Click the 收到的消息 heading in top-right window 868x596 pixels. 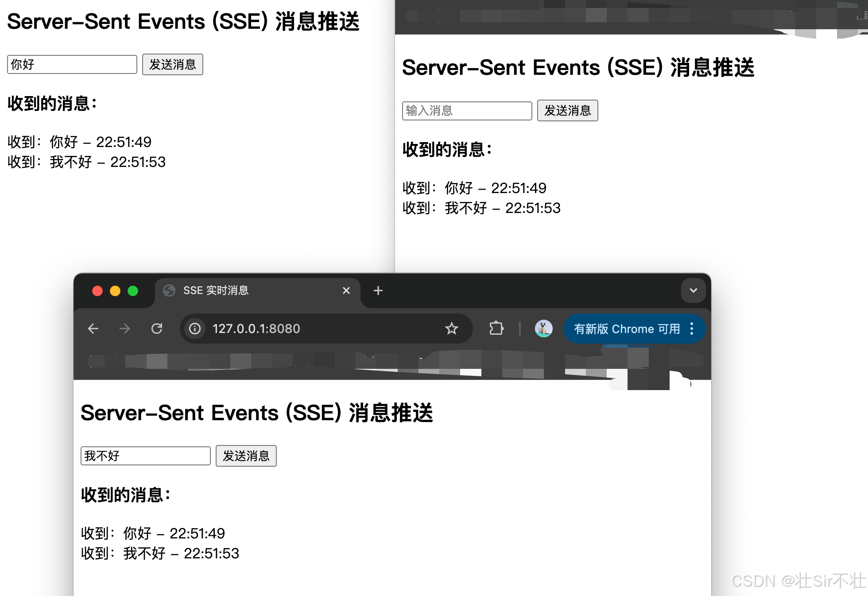[447, 150]
